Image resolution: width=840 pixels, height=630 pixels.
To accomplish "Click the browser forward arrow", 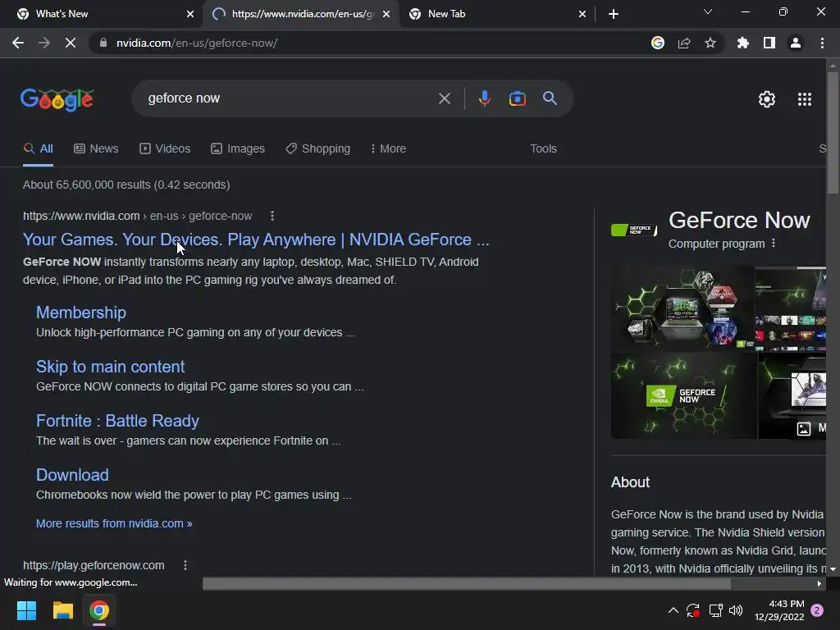I will click(x=44, y=43).
